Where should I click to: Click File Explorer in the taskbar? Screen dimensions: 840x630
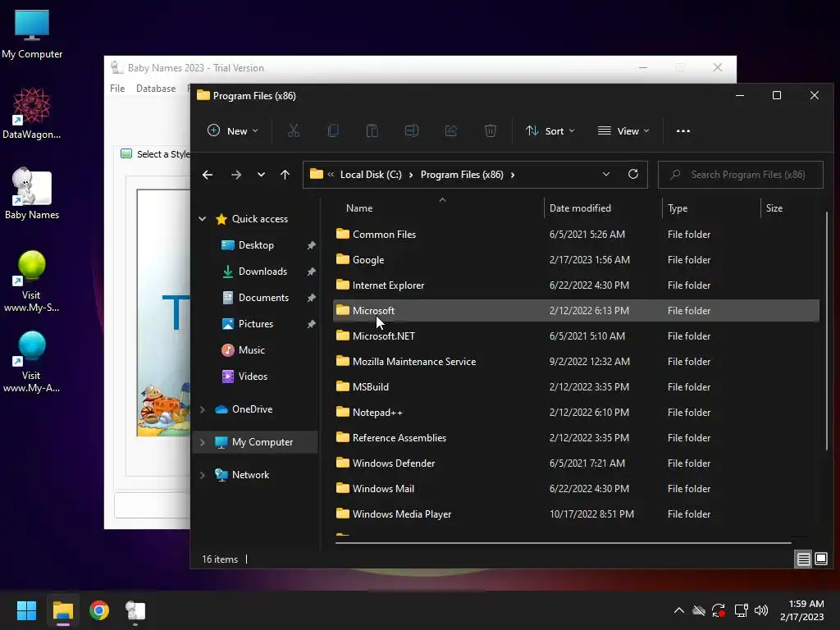click(62, 610)
